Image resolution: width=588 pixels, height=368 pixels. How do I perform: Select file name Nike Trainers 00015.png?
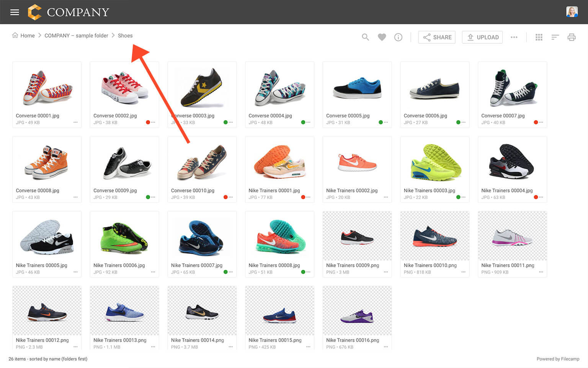click(275, 340)
